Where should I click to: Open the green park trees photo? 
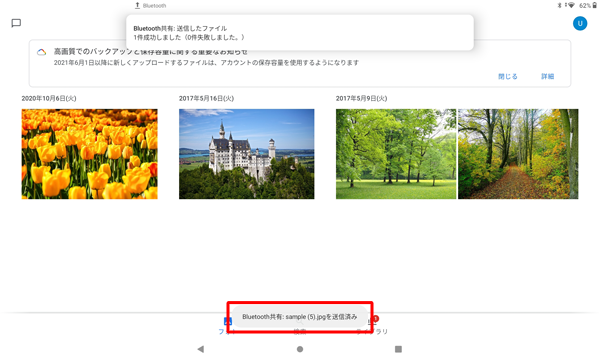(396, 154)
